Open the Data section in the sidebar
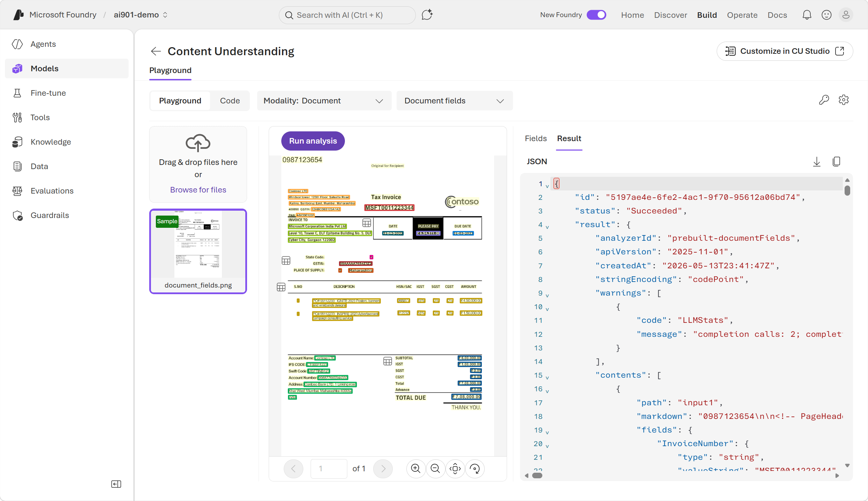This screenshot has height=501, width=868. (67, 166)
